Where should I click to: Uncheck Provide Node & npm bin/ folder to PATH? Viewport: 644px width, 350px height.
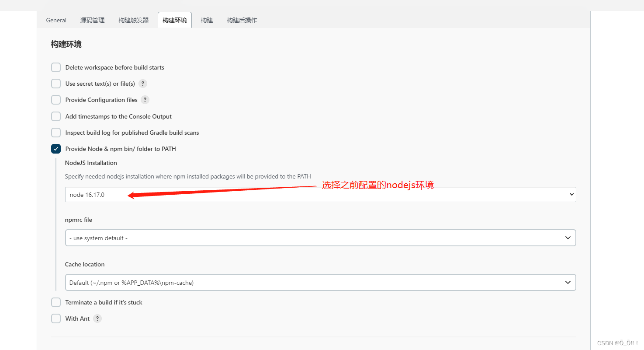(56, 149)
